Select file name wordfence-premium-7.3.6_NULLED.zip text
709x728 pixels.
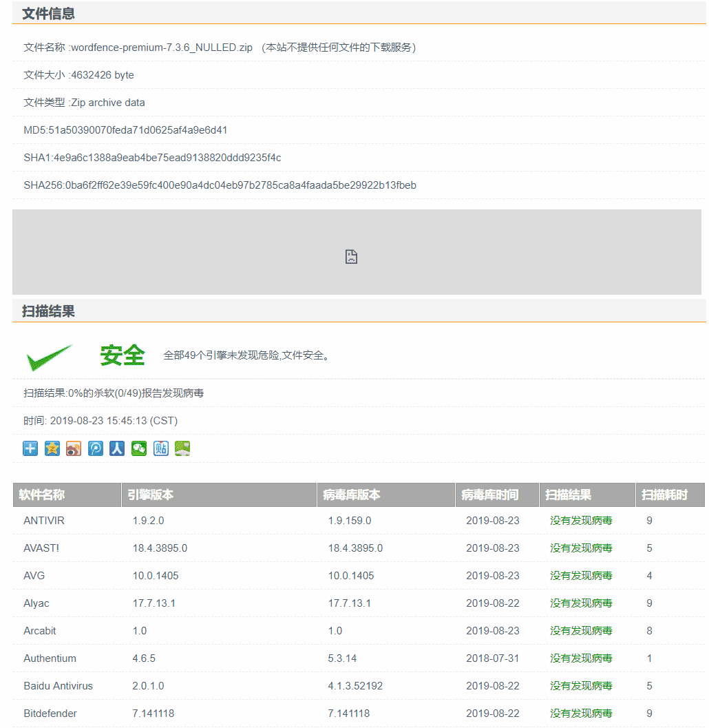click(x=162, y=48)
